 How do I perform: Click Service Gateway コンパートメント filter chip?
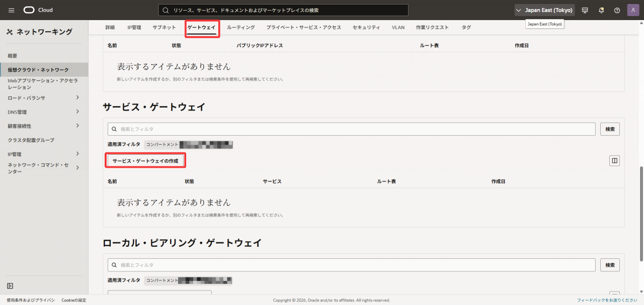(189, 144)
